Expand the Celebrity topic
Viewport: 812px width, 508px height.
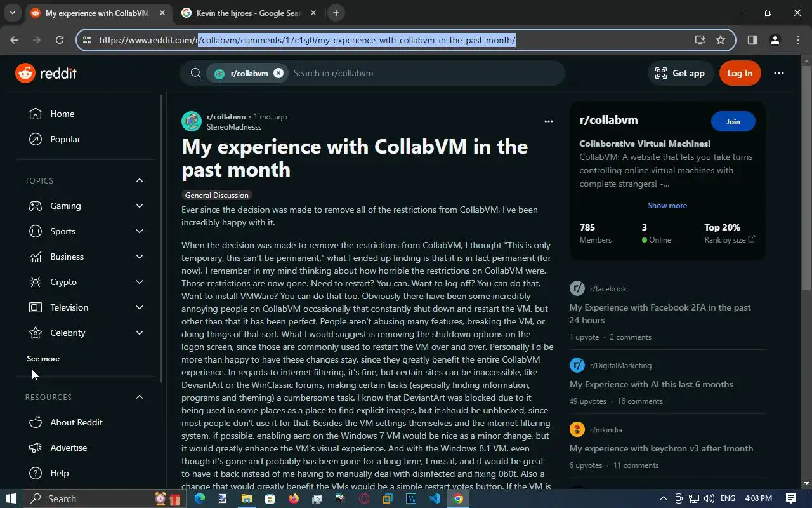pos(140,333)
